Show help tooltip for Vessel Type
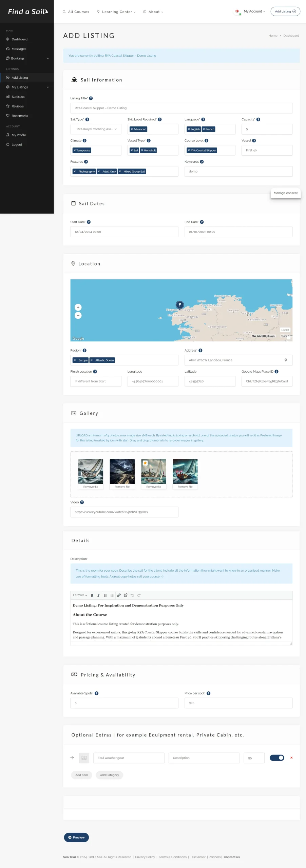306x868 pixels. pos(149,140)
